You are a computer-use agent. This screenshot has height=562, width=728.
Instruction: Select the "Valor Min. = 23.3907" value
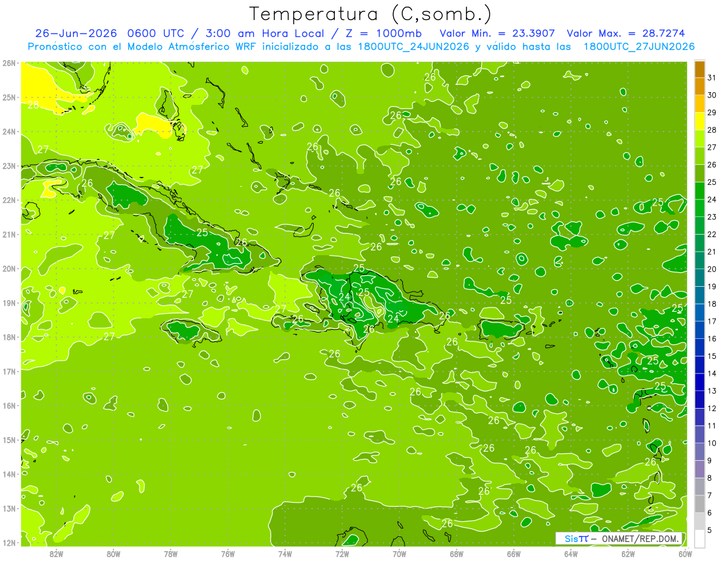point(497,33)
